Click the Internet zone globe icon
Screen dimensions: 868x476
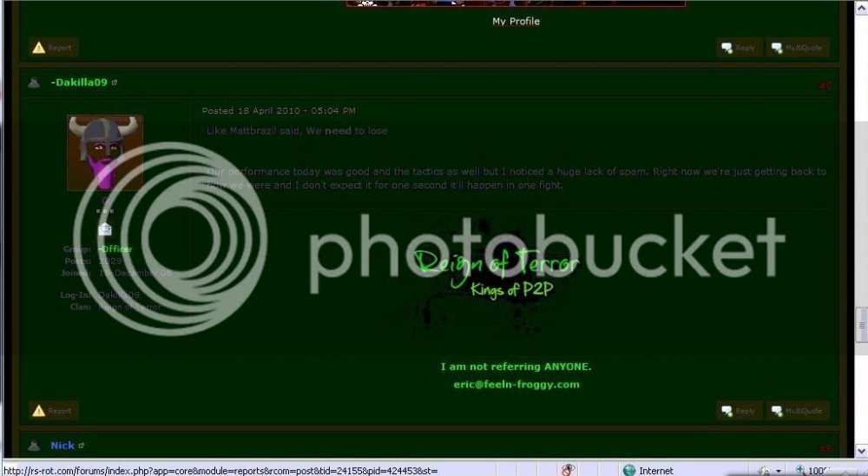[628, 471]
